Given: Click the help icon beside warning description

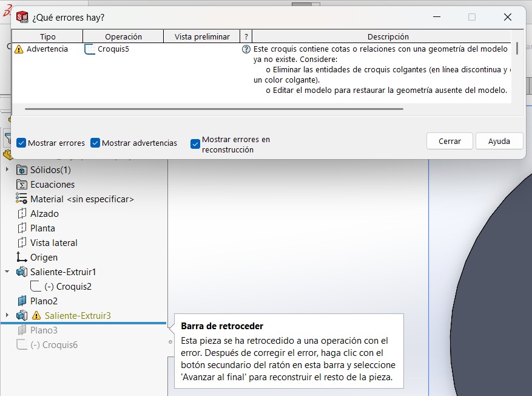Looking at the screenshot, I should (x=246, y=49).
